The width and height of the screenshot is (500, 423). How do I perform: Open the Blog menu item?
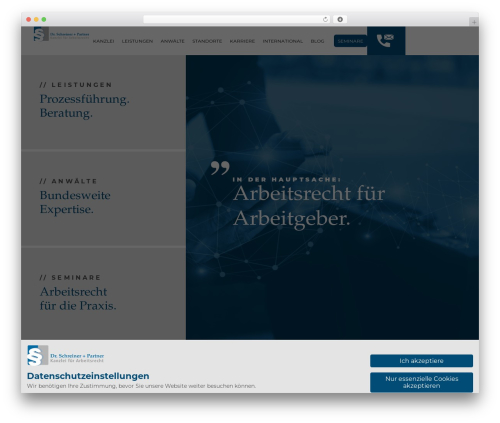pos(317,41)
